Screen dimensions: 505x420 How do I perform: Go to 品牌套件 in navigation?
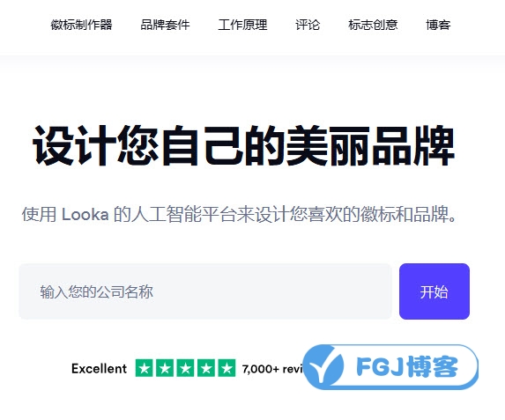coord(165,25)
